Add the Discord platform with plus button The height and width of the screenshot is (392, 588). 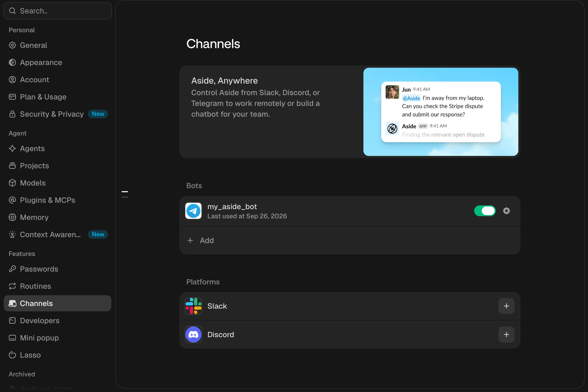click(506, 335)
